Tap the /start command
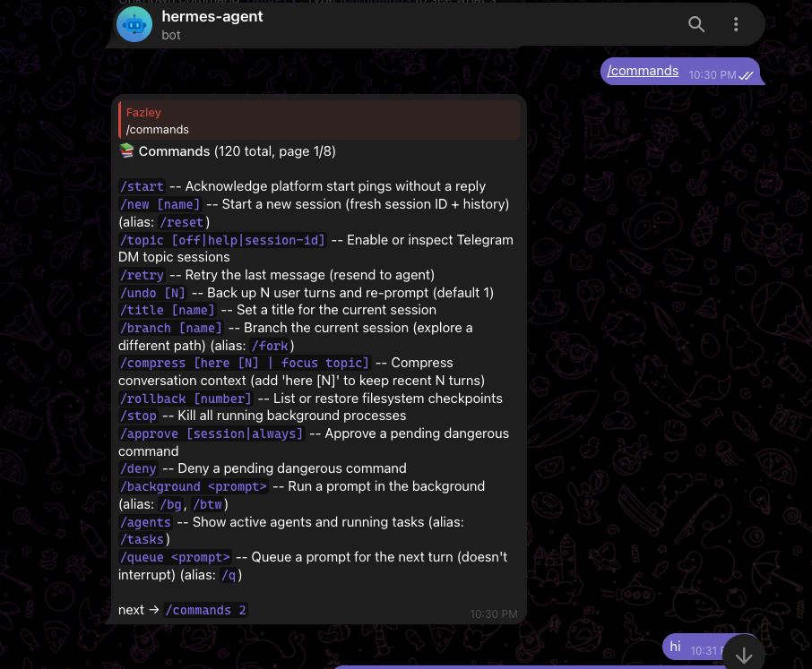Image resolution: width=812 pixels, height=669 pixels. (x=142, y=186)
